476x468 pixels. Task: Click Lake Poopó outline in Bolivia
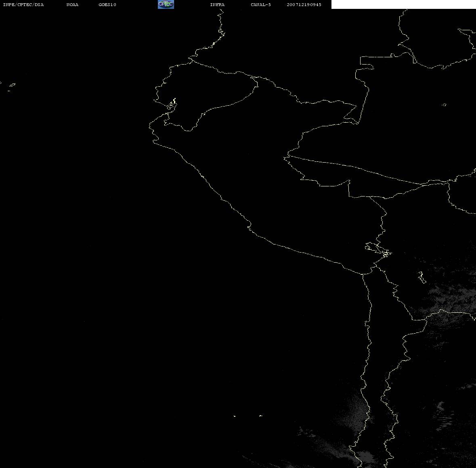[421, 277]
